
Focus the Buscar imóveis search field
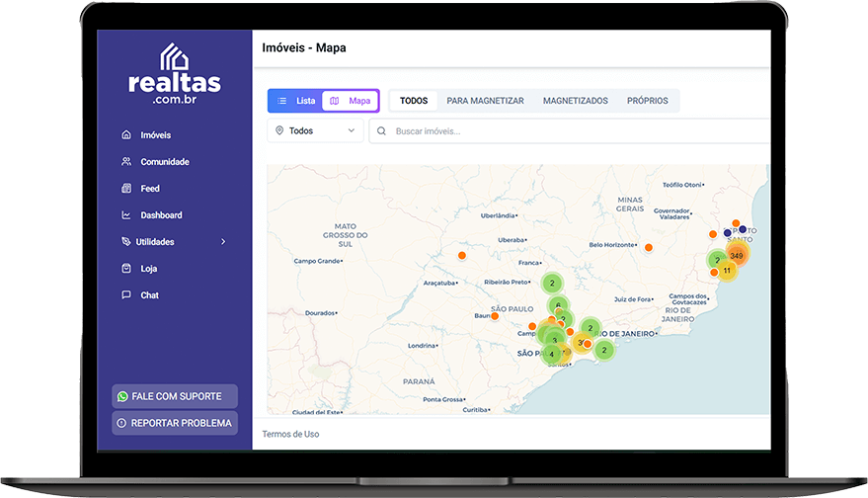click(570, 131)
